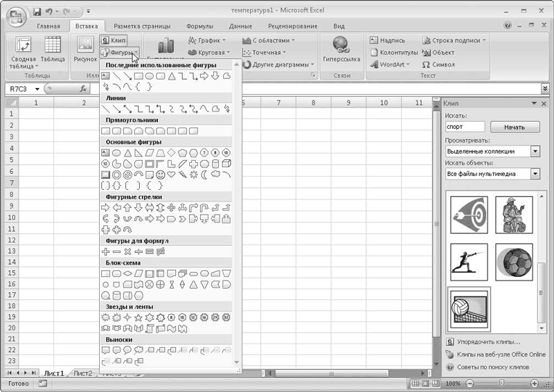Click the Начать search button
This screenshot has width=554, height=392.
[x=515, y=127]
